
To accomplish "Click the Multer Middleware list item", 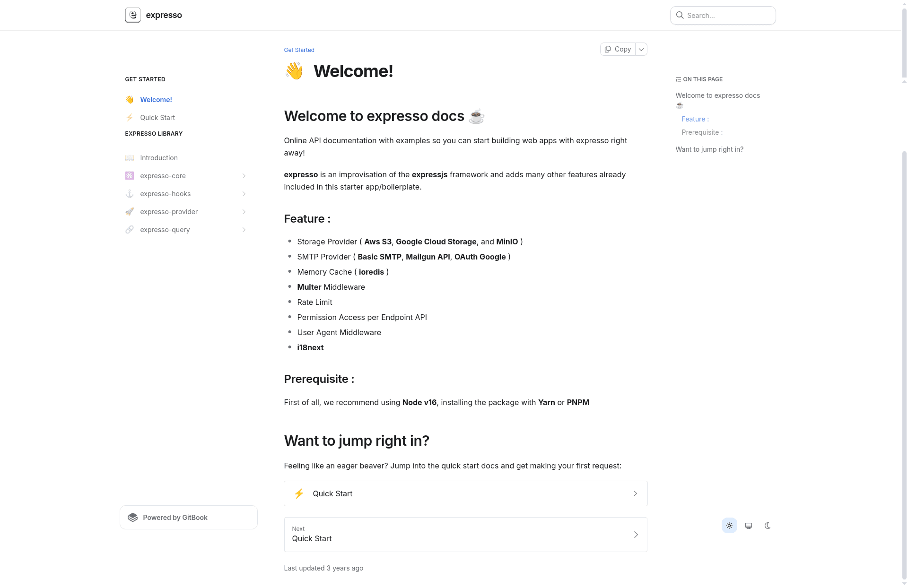I will tap(331, 287).
